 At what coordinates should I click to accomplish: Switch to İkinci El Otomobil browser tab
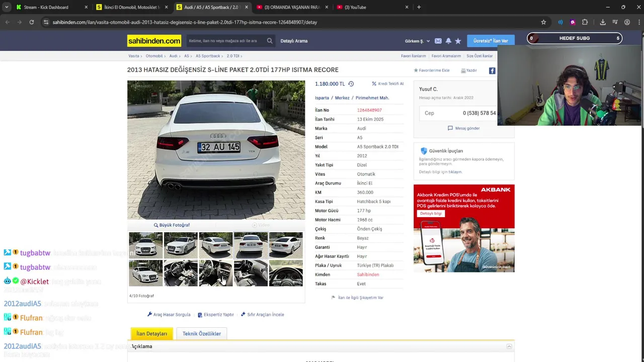pos(132,7)
